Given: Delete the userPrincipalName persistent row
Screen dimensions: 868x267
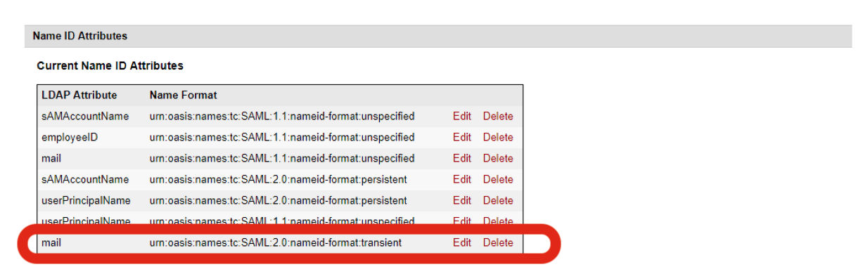Looking at the screenshot, I should pyautogui.click(x=498, y=200).
